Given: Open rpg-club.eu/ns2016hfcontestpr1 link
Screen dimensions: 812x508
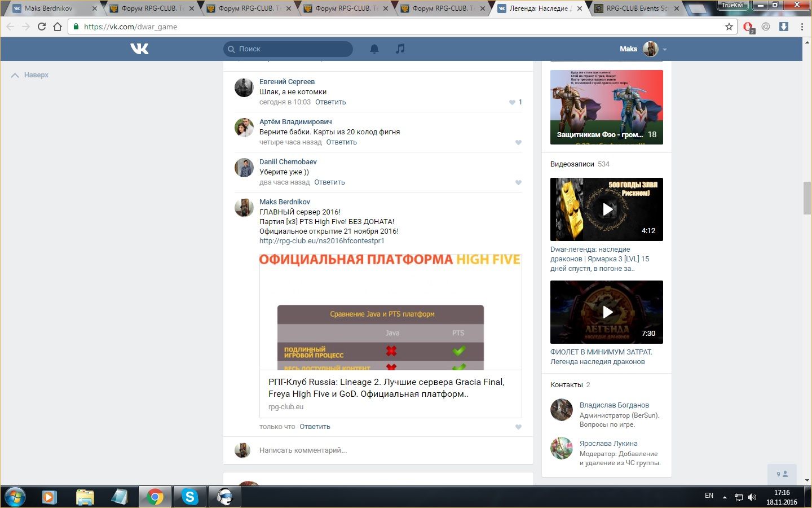Looking at the screenshot, I should (321, 241).
